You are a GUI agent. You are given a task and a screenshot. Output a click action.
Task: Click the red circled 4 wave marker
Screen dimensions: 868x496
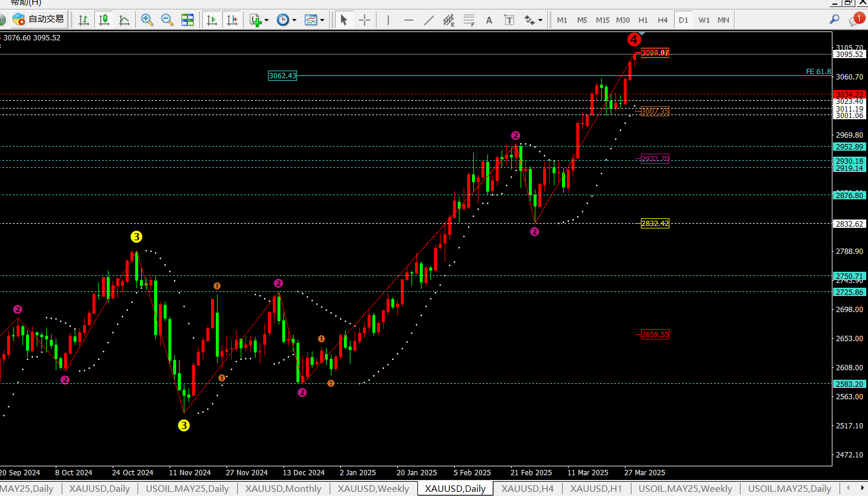(634, 40)
